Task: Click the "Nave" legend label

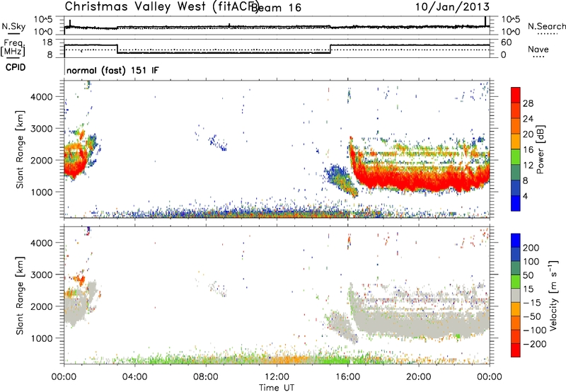Action: 538,49
